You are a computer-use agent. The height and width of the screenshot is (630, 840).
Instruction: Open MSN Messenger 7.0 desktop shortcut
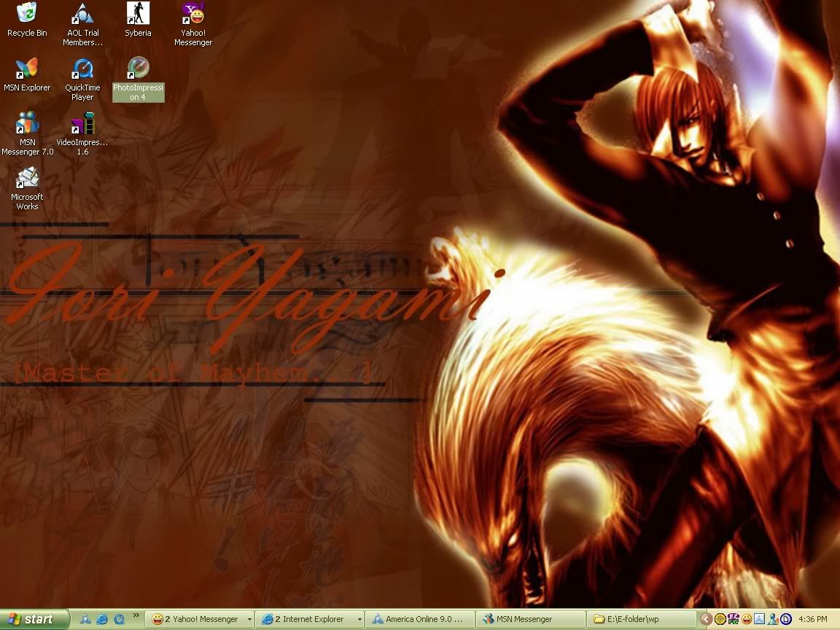27,133
